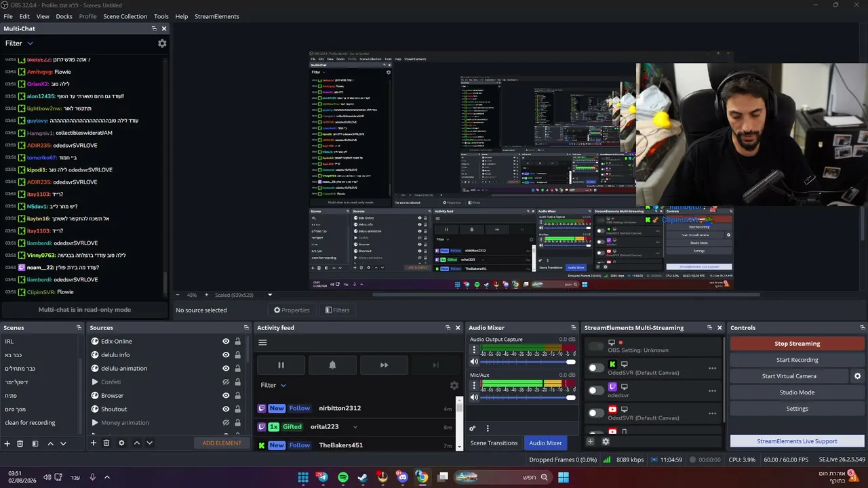Open Spotify from the taskbar
The height and width of the screenshot is (488, 868).
point(343,477)
